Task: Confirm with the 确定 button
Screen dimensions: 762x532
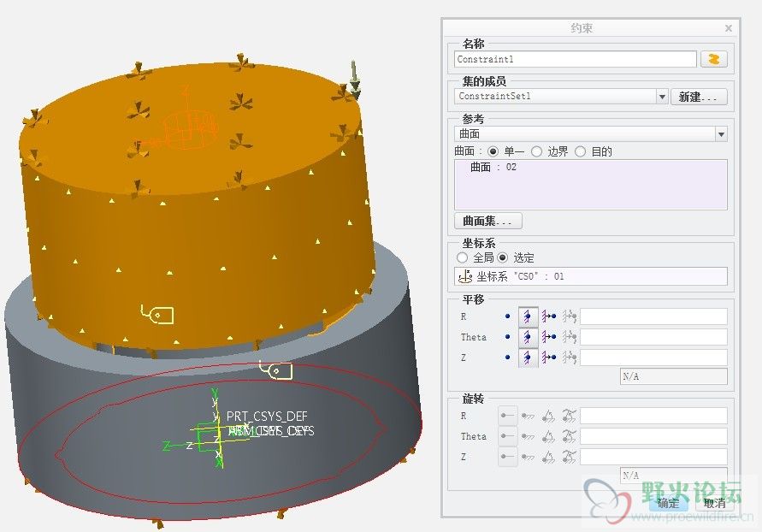Action: [668, 503]
